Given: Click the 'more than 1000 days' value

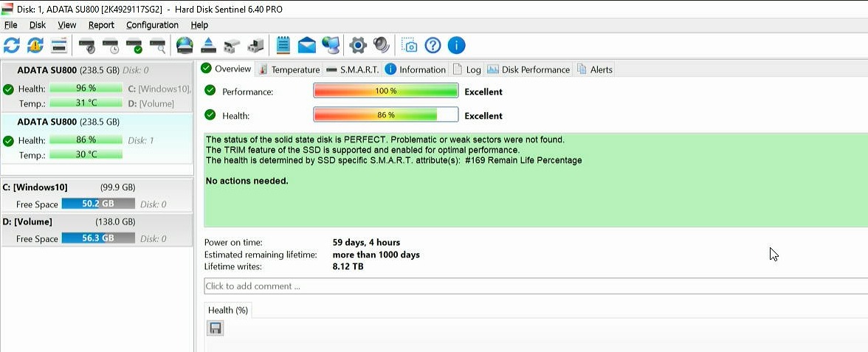Looking at the screenshot, I should pyautogui.click(x=376, y=255).
